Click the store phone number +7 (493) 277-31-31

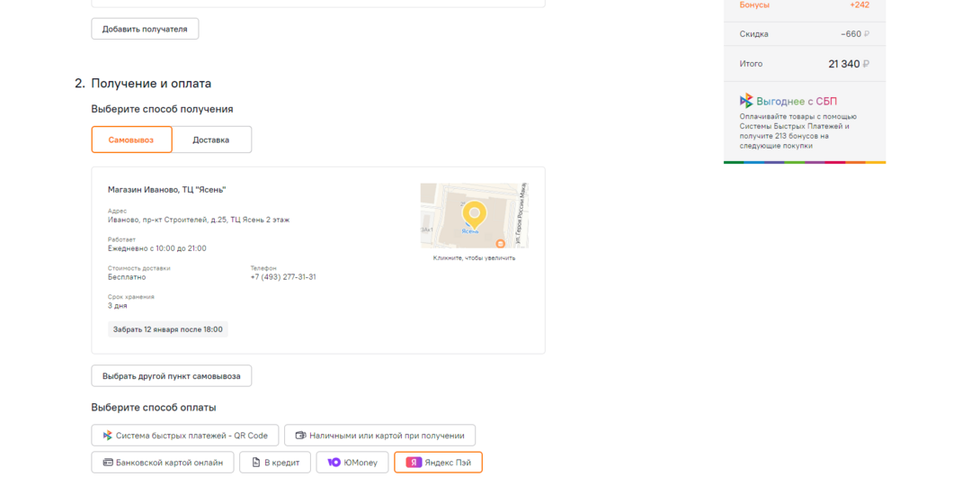tap(283, 277)
